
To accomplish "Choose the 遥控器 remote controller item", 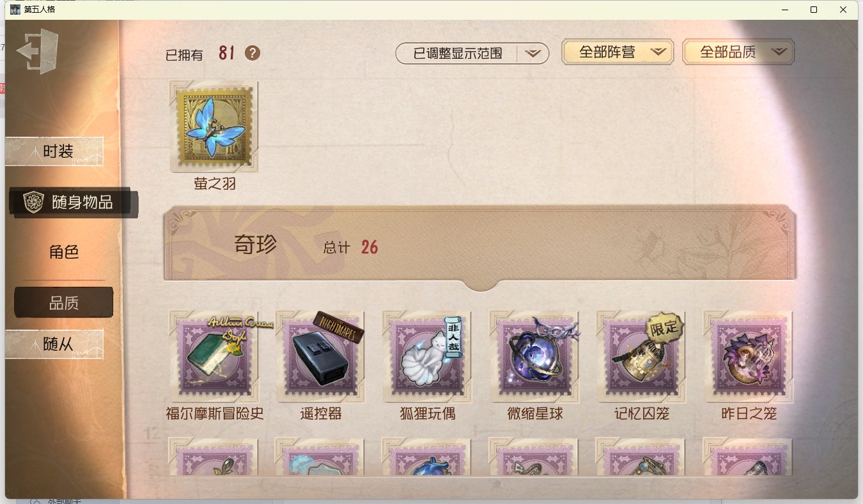I will (321, 357).
